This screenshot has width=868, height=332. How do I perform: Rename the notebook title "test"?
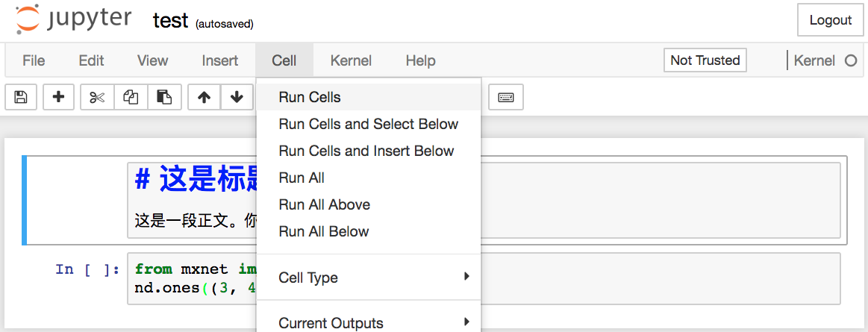[x=170, y=21]
